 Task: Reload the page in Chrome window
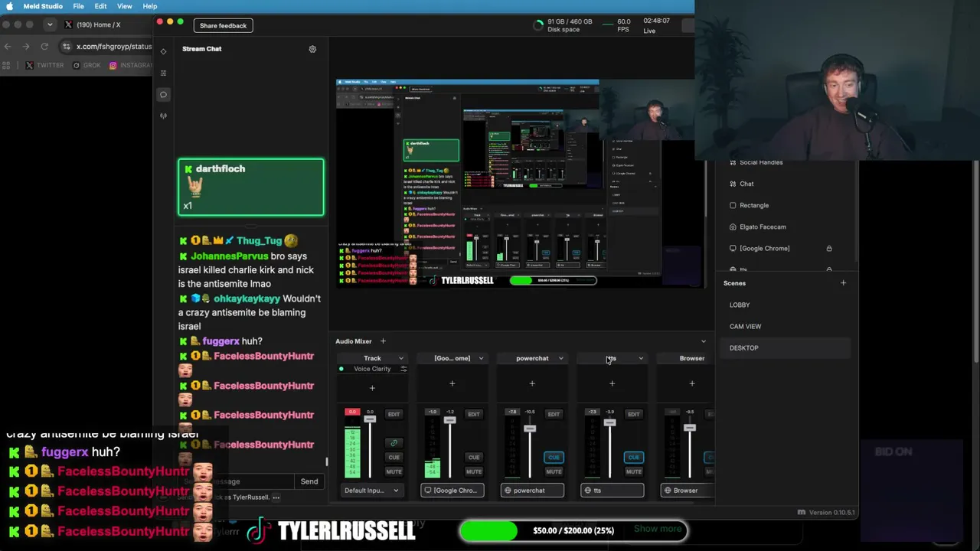tap(44, 47)
